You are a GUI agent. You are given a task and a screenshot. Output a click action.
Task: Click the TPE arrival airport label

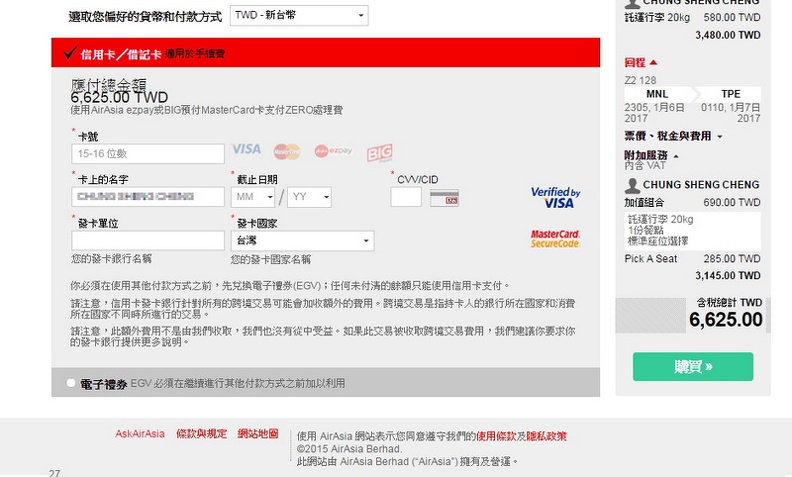(x=730, y=94)
